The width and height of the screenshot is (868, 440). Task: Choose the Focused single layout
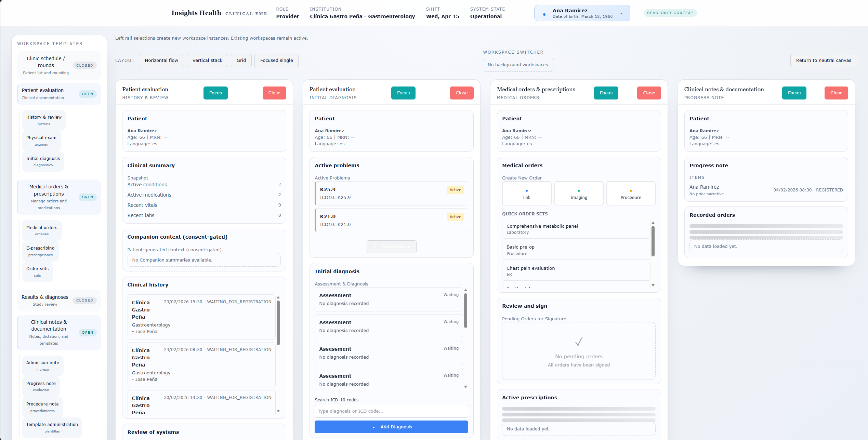point(276,61)
